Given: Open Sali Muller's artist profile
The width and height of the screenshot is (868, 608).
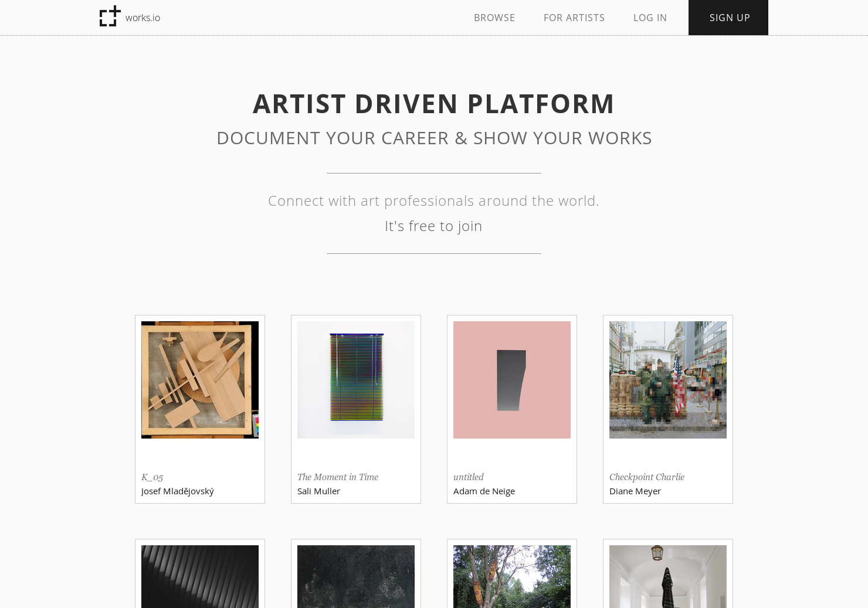Looking at the screenshot, I should tap(318, 491).
